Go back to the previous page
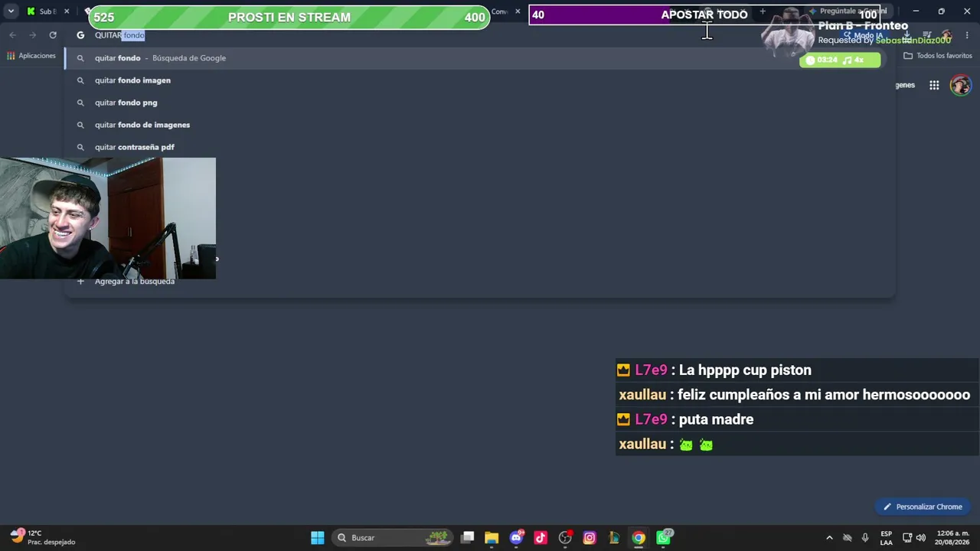 (13, 35)
